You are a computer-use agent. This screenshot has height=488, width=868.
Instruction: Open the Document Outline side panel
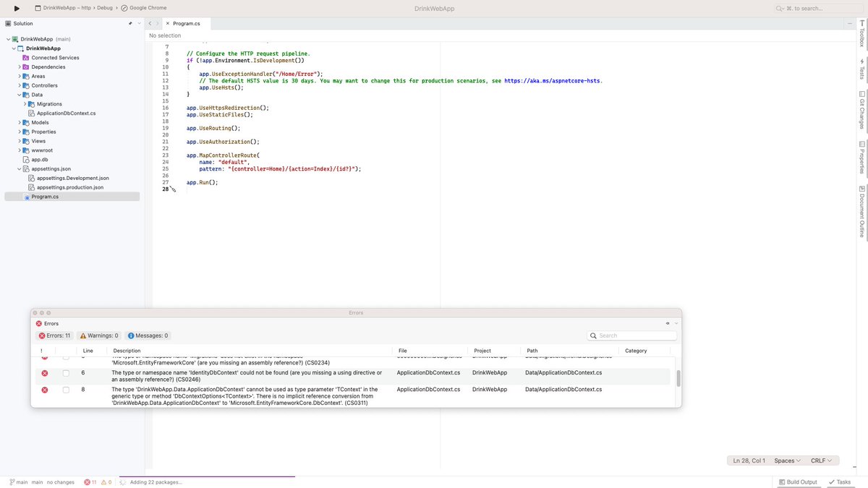tap(861, 212)
